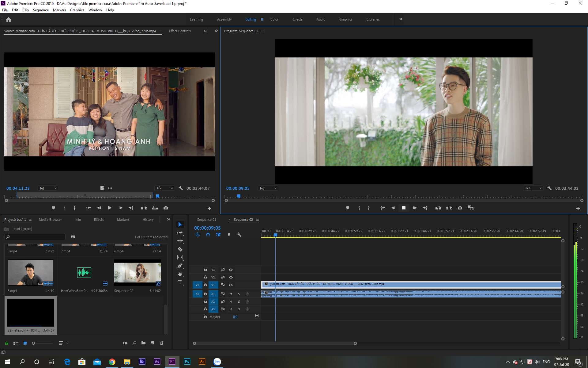Select the Razor tool

point(180,249)
